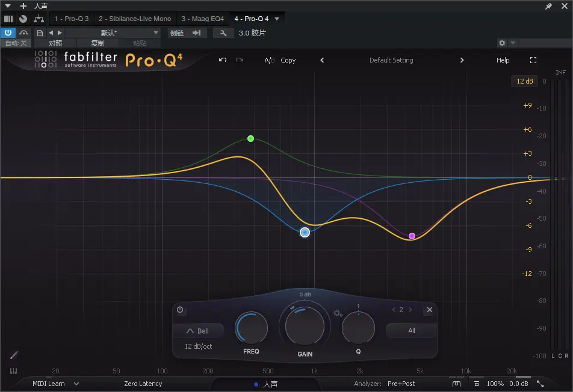Click the All stereo placement button
Screen dimensions: 573x392
point(412,331)
